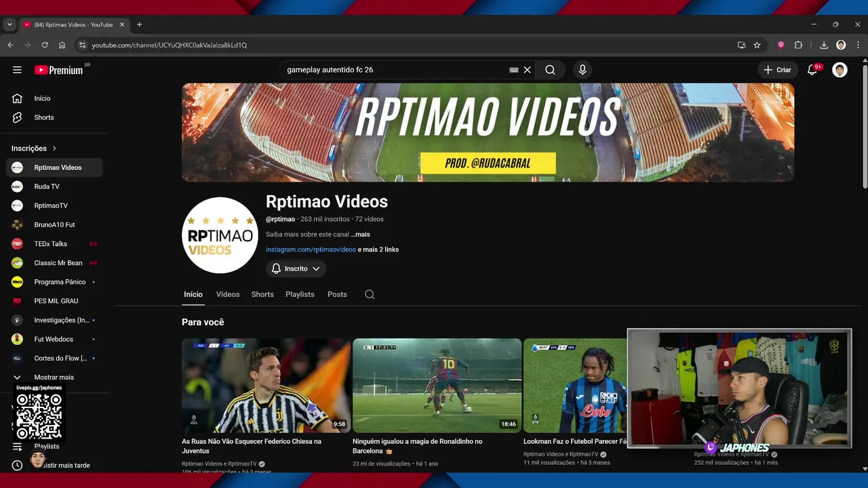This screenshot has width=868, height=488.
Task: Open 'As Ruas Não Vão Esquecer' video title
Action: pyautogui.click(x=252, y=446)
